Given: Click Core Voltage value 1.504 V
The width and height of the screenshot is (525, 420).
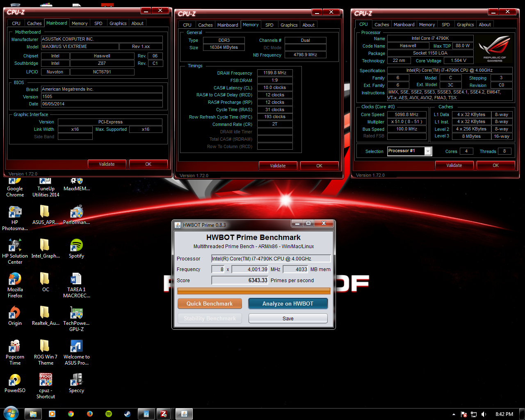Looking at the screenshot, I should pos(459,60).
